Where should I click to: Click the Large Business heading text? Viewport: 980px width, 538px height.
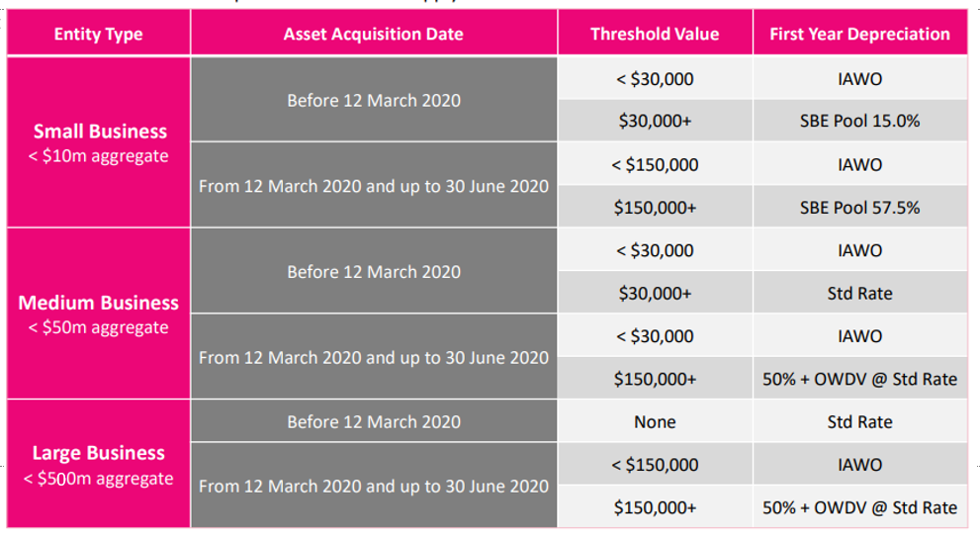point(98,453)
